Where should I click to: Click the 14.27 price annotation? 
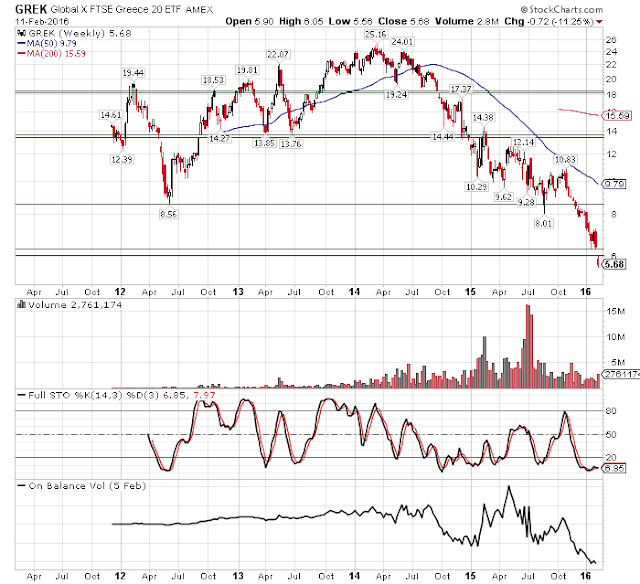point(220,138)
